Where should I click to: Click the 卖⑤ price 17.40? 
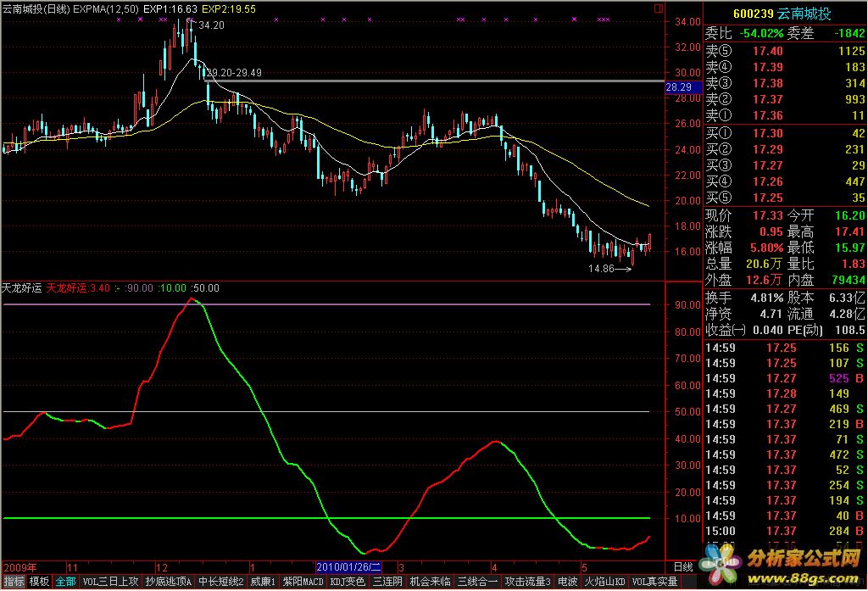768,51
